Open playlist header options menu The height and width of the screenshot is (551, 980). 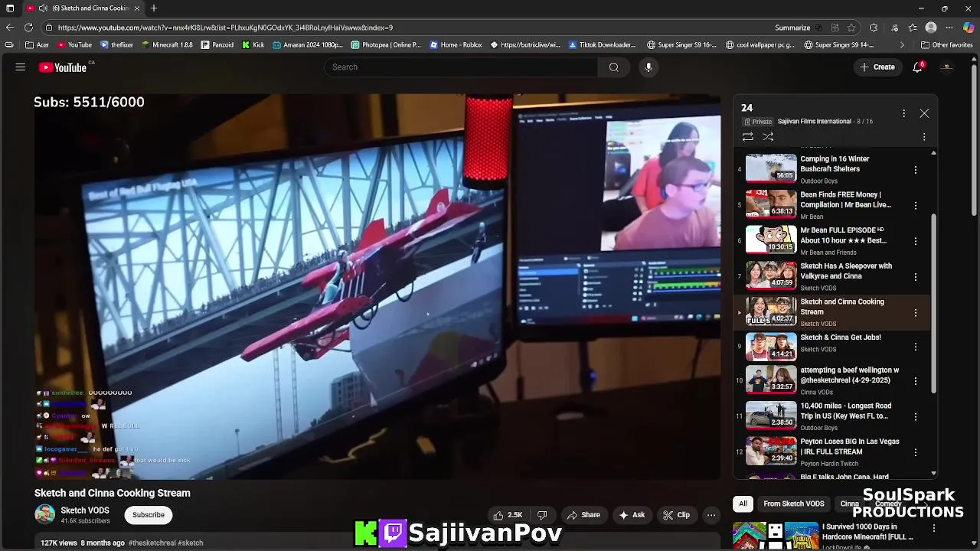903,113
